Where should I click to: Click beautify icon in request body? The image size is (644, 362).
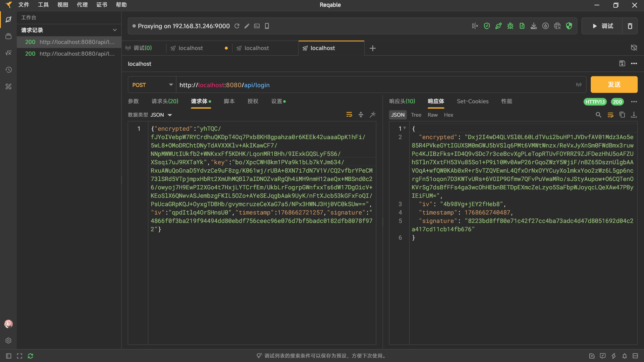point(373,115)
